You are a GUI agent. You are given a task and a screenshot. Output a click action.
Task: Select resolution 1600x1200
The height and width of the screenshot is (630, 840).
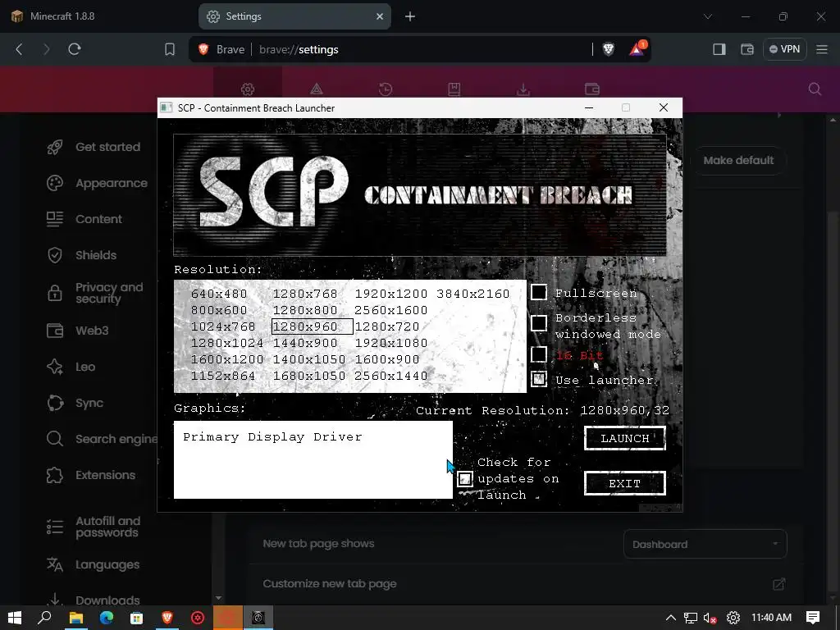coord(227,359)
